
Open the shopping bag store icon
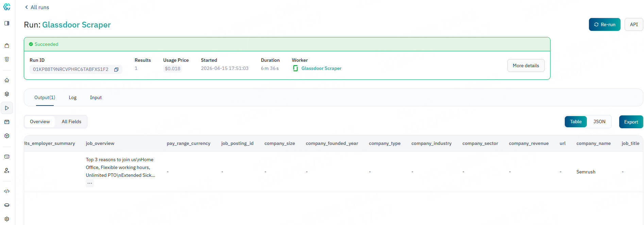pos(7,46)
